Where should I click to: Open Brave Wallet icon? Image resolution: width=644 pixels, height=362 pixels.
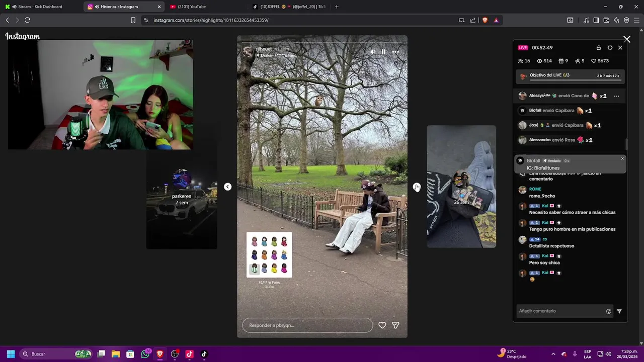pyautogui.click(x=606, y=20)
